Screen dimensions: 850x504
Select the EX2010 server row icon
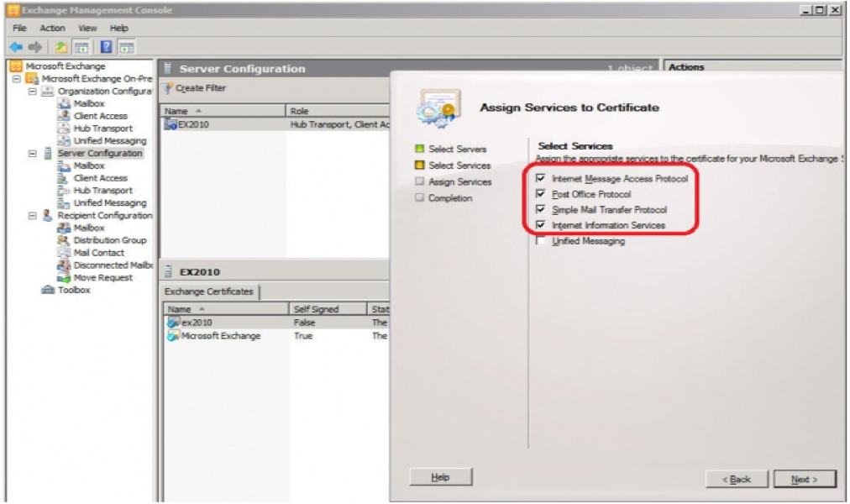point(171,124)
